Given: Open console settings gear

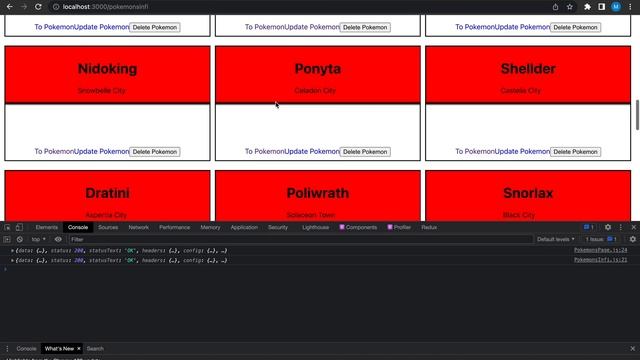Looking at the screenshot, I should coord(633,239).
